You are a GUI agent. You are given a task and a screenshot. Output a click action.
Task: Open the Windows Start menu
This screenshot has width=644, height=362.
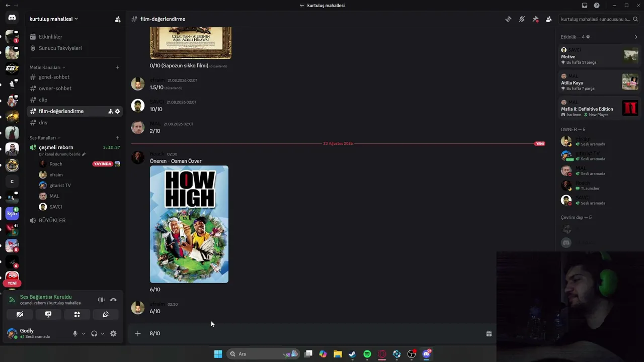point(218,354)
